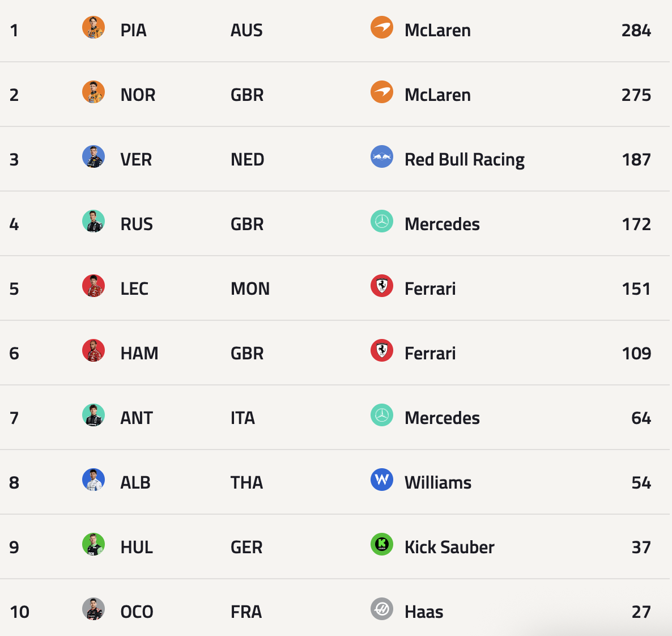The height and width of the screenshot is (636, 672).
Task: Click the Ferrari logo next to LEC
Action: click(x=381, y=286)
